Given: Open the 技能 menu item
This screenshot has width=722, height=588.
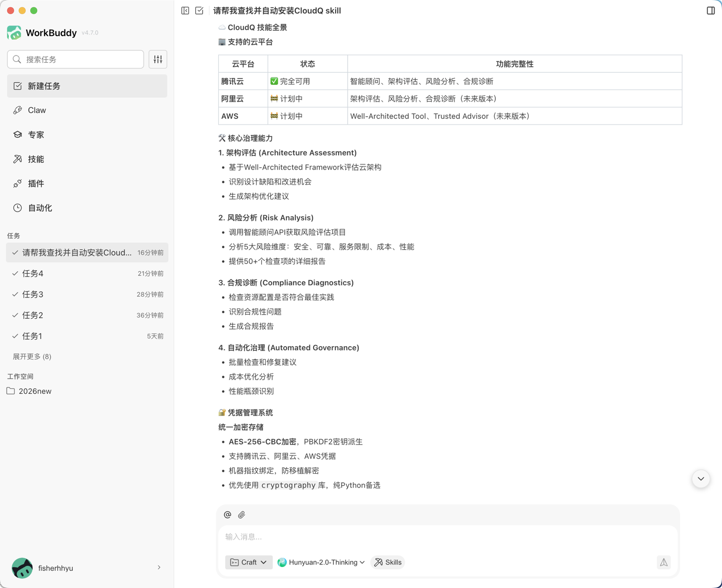Looking at the screenshot, I should [87, 159].
